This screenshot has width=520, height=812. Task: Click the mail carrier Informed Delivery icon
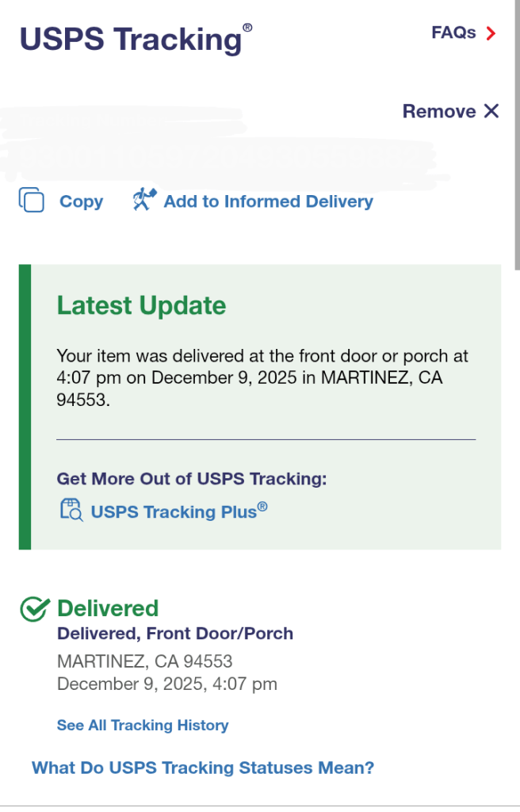(144, 200)
